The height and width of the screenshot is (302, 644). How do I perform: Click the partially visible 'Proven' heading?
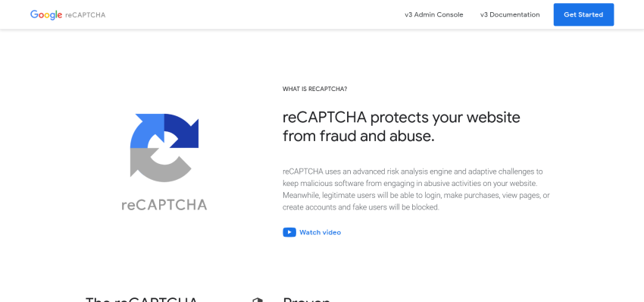click(x=306, y=300)
